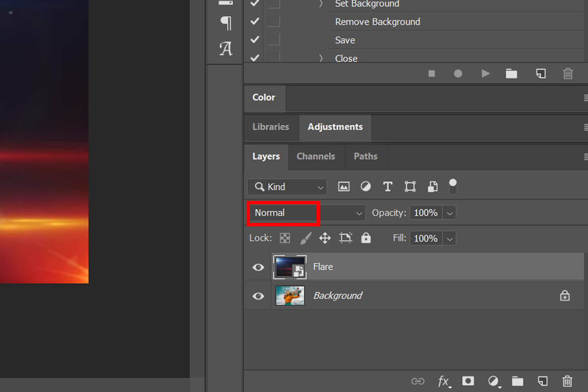Expand the Close action step

pos(321,58)
